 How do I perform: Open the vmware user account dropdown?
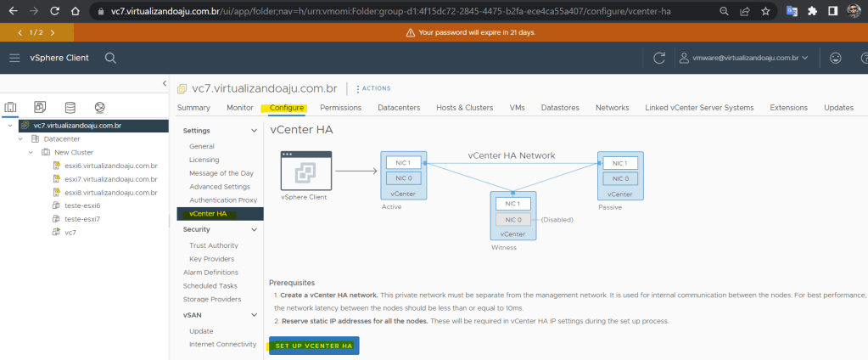743,58
